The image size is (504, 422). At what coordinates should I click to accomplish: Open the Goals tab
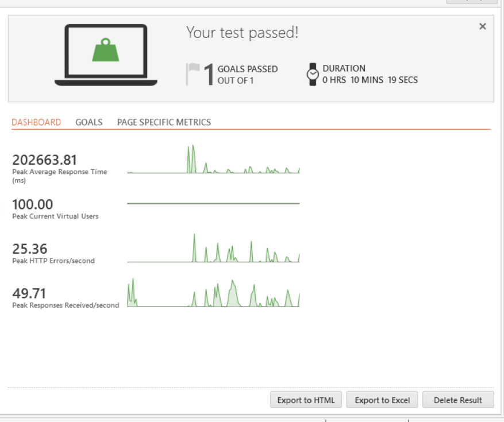coord(89,122)
